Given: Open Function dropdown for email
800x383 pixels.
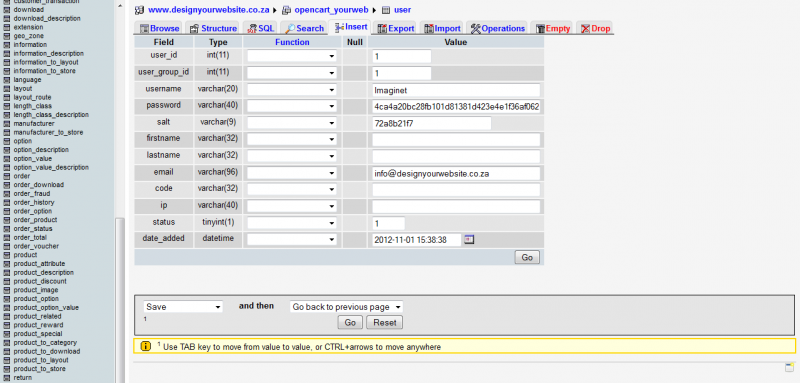Looking at the screenshot, I should [x=292, y=173].
